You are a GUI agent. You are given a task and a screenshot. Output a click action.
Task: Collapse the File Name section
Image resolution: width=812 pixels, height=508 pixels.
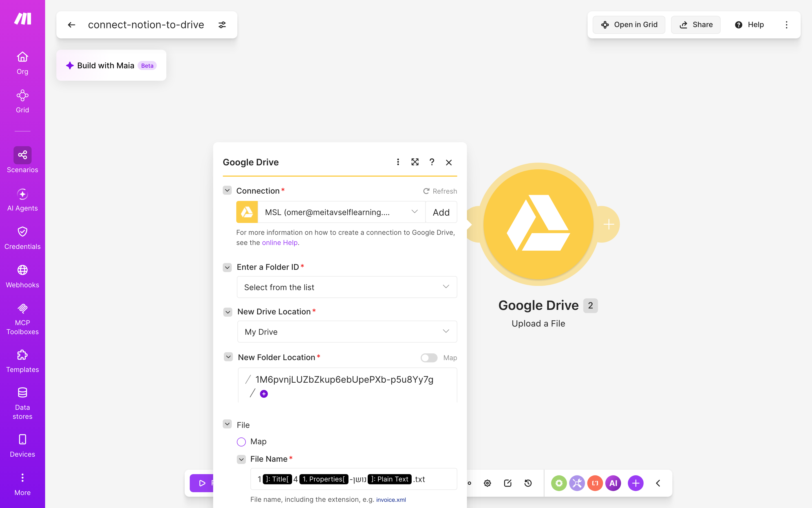point(241,459)
